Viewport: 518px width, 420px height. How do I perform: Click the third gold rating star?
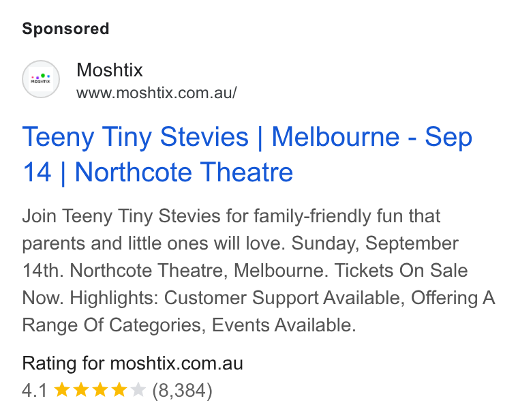pos(100,389)
